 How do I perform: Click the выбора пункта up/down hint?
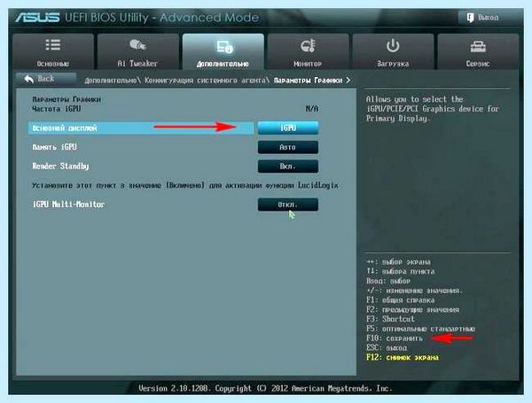[x=401, y=272]
